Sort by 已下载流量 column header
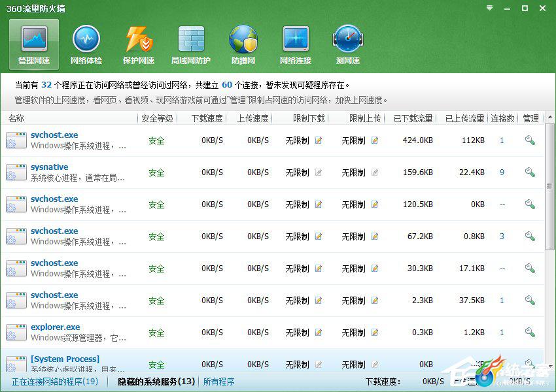 (x=413, y=118)
